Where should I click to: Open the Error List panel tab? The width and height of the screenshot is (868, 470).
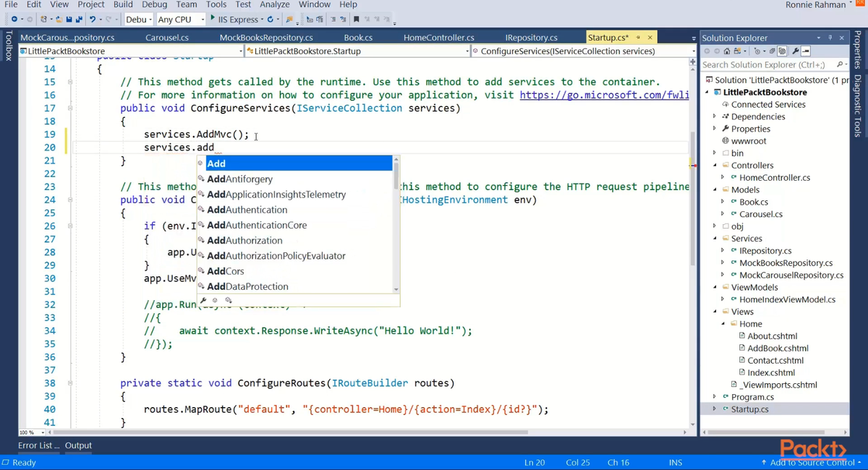[39, 445]
